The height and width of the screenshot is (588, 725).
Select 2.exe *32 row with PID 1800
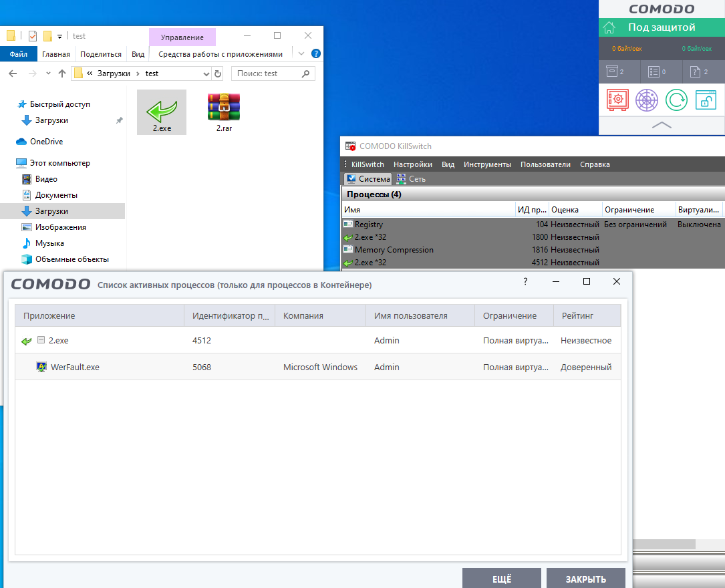[533, 237]
